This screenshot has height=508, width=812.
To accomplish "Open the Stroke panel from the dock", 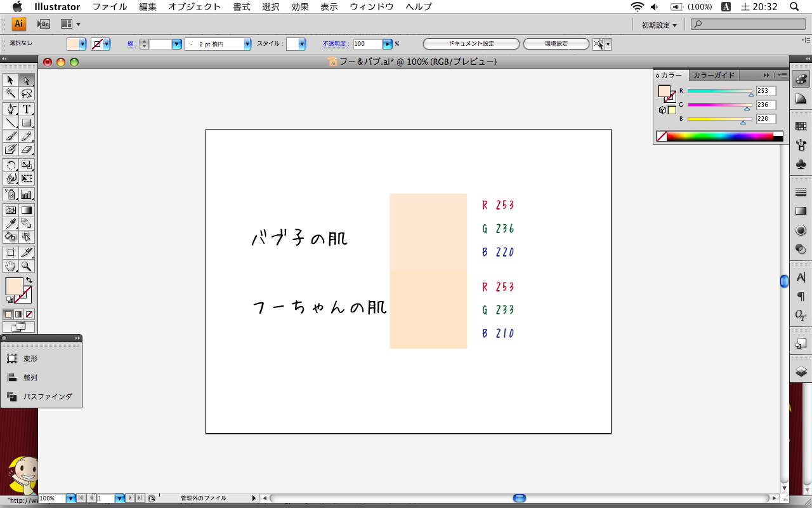I will pos(801,192).
